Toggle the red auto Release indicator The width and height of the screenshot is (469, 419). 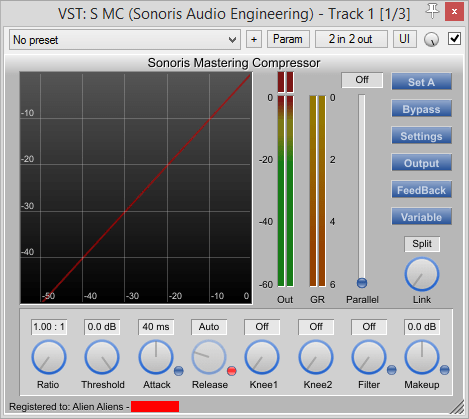232,371
